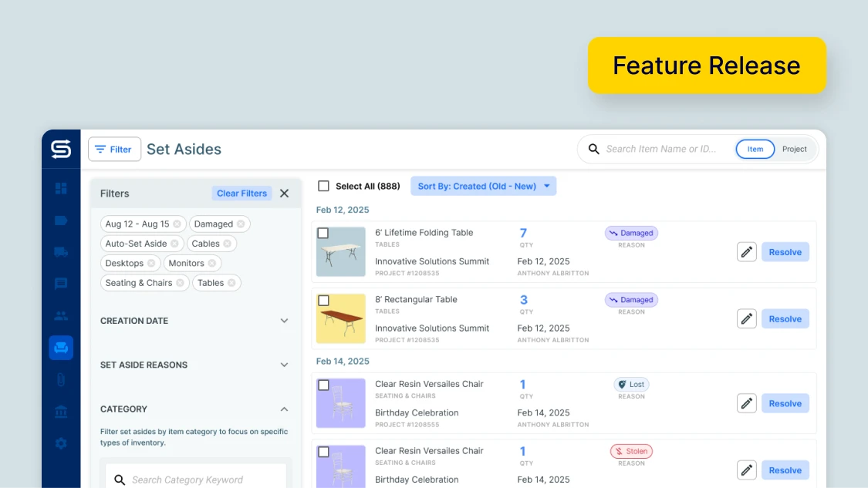
Task: Check the 8' Rectangular Table row checkbox
Action: pyautogui.click(x=324, y=299)
